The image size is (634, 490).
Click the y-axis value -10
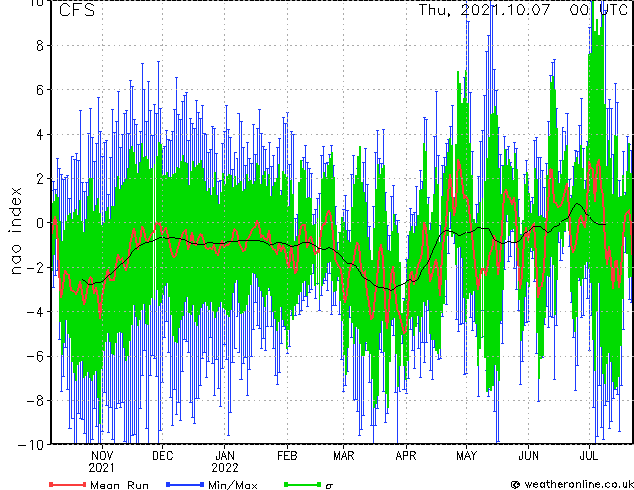click(x=31, y=444)
